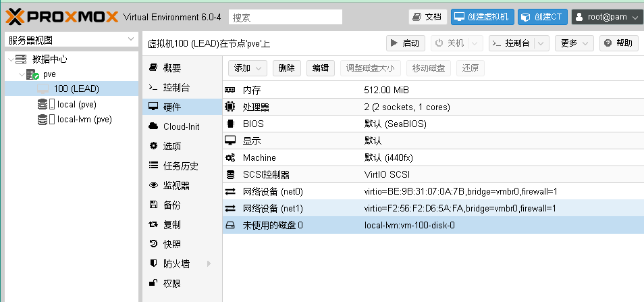Open the 监视器 monitor tab
The width and height of the screenshot is (644, 302).
[182, 186]
